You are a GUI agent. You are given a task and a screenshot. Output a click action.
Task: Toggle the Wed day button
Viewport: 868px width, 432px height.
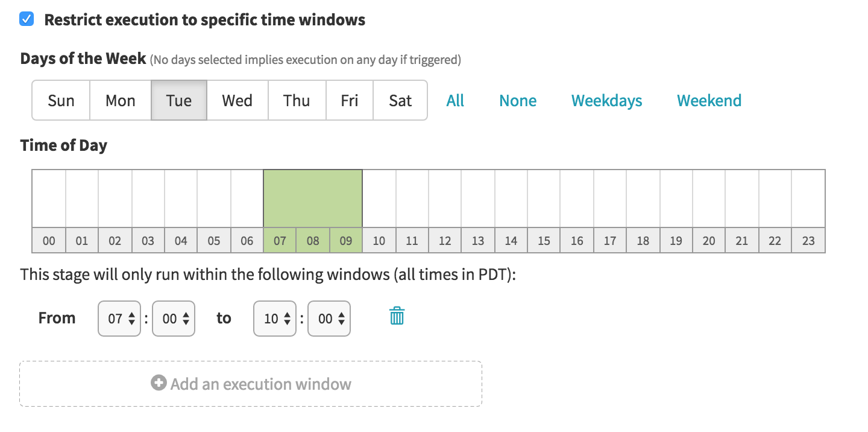[x=237, y=100]
